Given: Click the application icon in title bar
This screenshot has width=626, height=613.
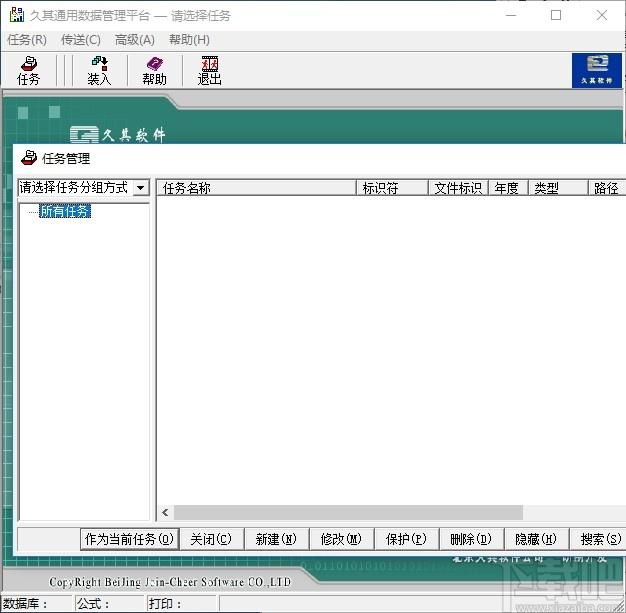Looking at the screenshot, I should 16,15.
